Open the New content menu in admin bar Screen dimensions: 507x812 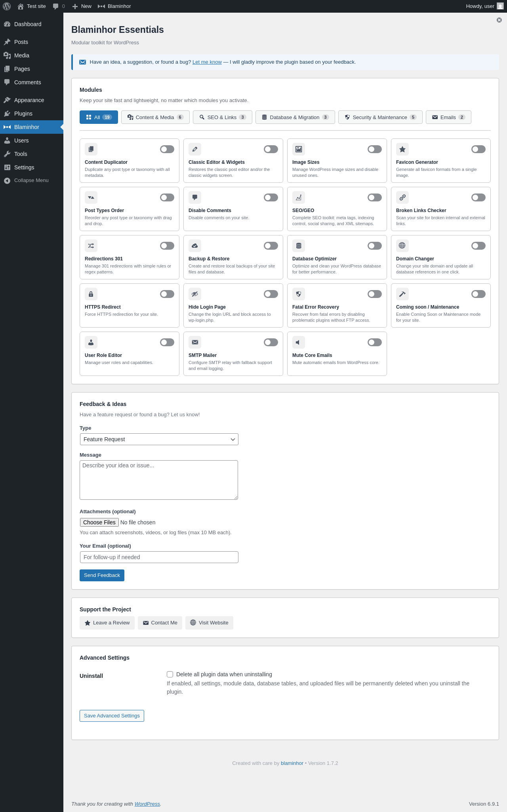[82, 6]
